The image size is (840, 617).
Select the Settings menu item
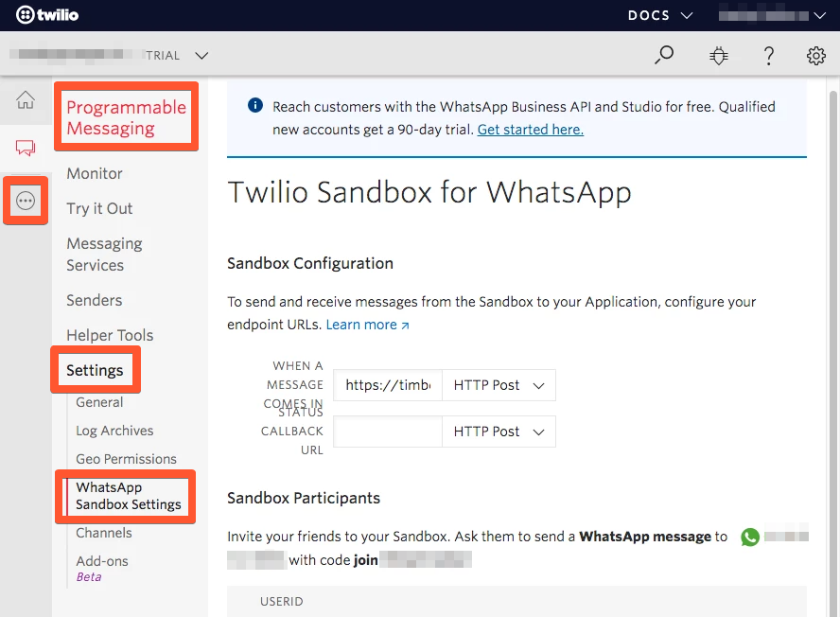coord(95,370)
